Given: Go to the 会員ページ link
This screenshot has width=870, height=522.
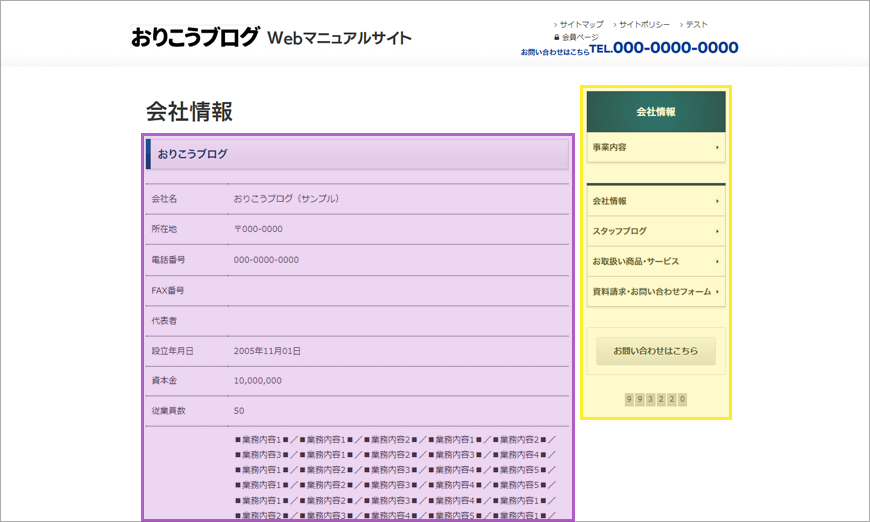Looking at the screenshot, I should (580, 37).
